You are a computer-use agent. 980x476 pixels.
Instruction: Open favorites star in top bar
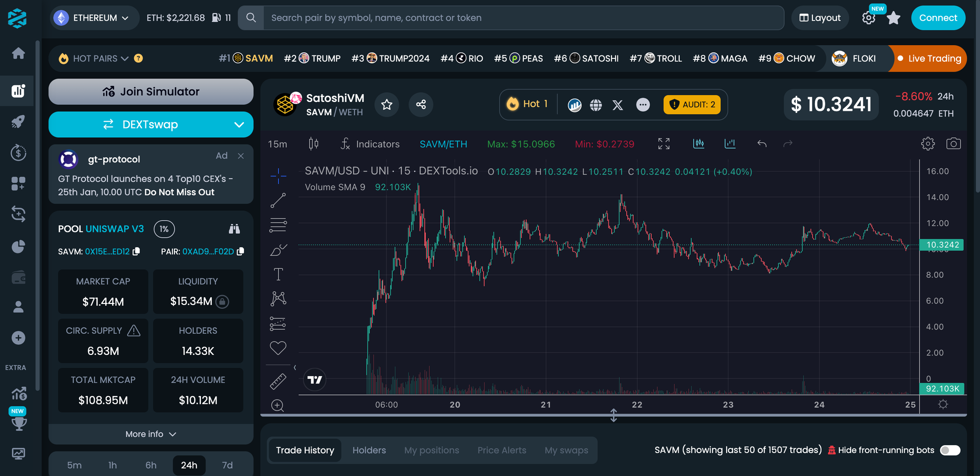[894, 18]
